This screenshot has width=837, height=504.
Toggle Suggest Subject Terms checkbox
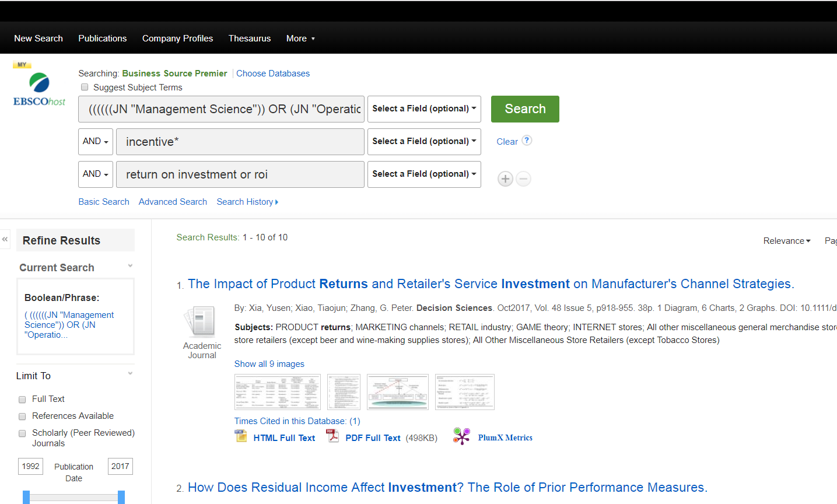(x=85, y=87)
